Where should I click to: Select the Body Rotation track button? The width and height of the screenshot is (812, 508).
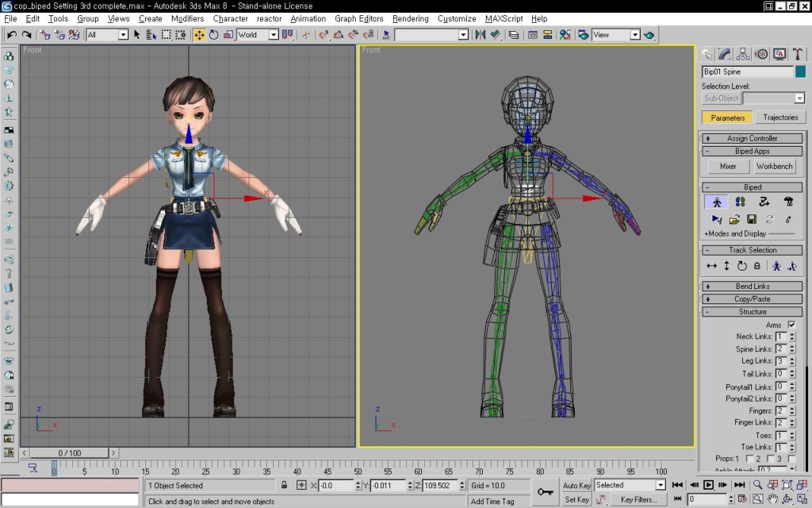click(x=741, y=266)
